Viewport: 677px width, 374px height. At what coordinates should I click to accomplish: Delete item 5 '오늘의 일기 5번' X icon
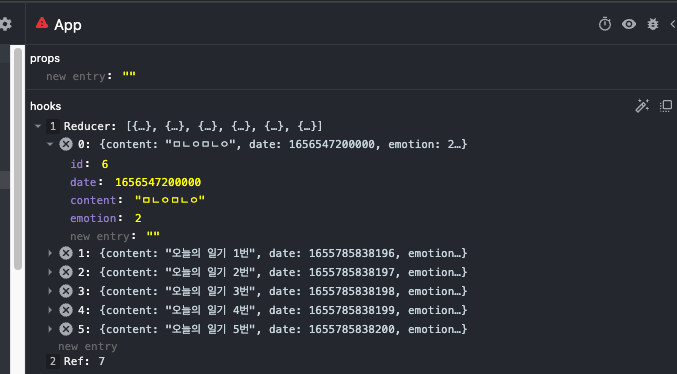[x=66, y=329]
